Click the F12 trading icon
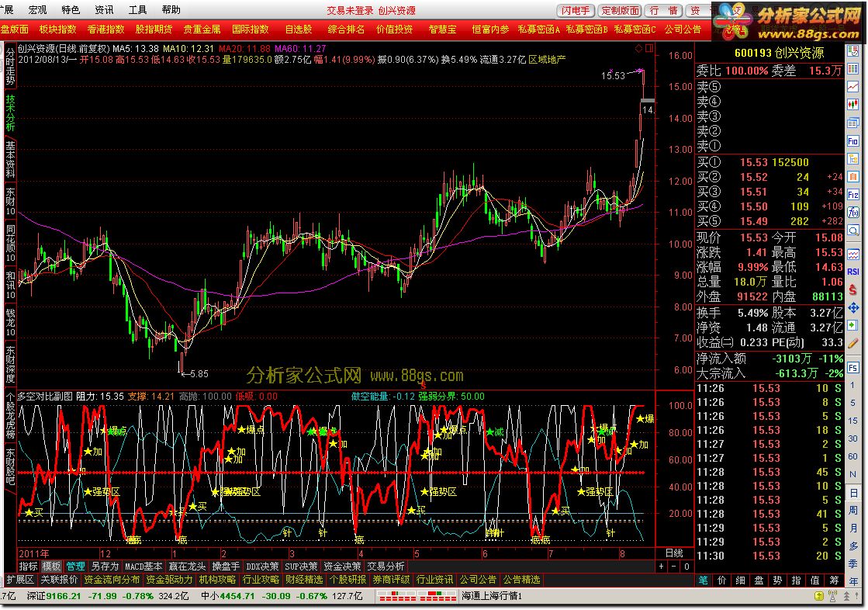Screen dimensions: 868x610 (853, 195)
